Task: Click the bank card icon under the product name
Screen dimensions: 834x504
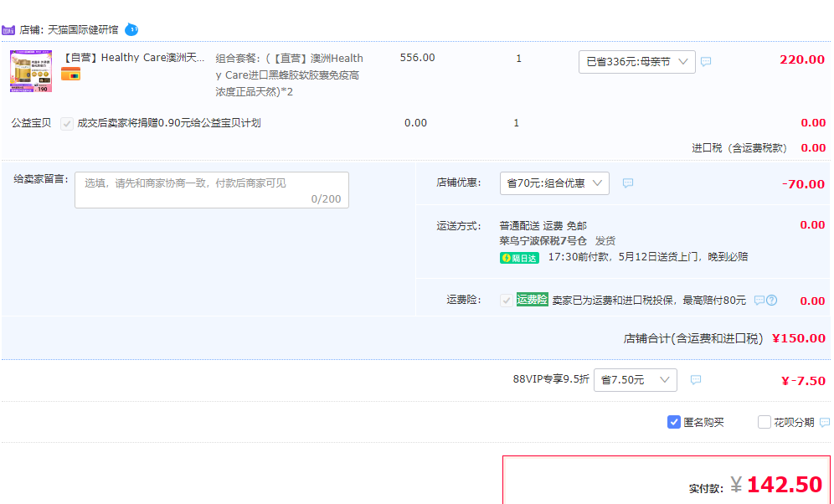Action: 70,75
